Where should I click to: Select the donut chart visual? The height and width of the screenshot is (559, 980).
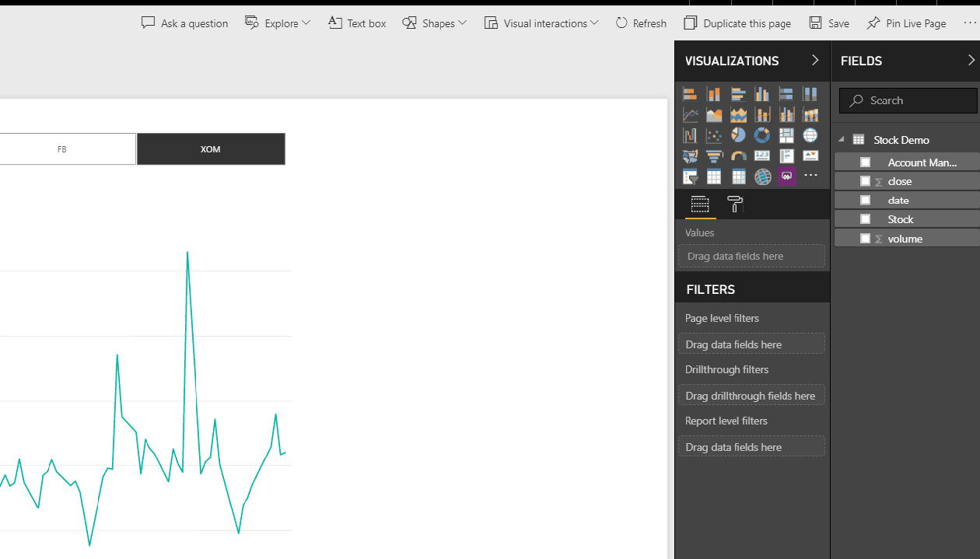tap(762, 135)
